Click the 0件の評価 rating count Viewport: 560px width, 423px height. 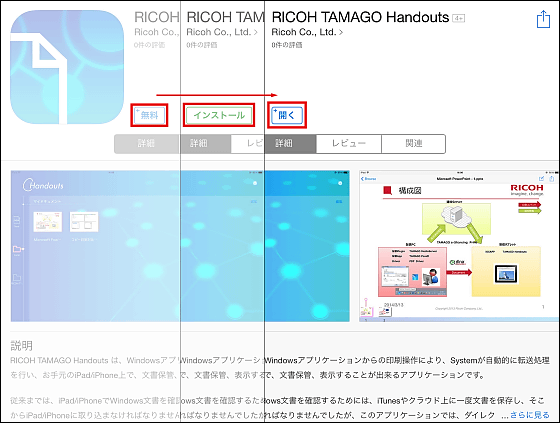click(x=287, y=45)
